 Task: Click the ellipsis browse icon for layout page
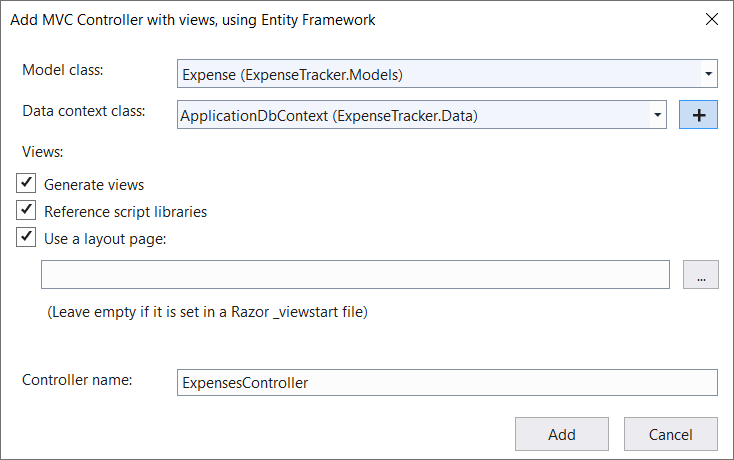pyautogui.click(x=700, y=275)
